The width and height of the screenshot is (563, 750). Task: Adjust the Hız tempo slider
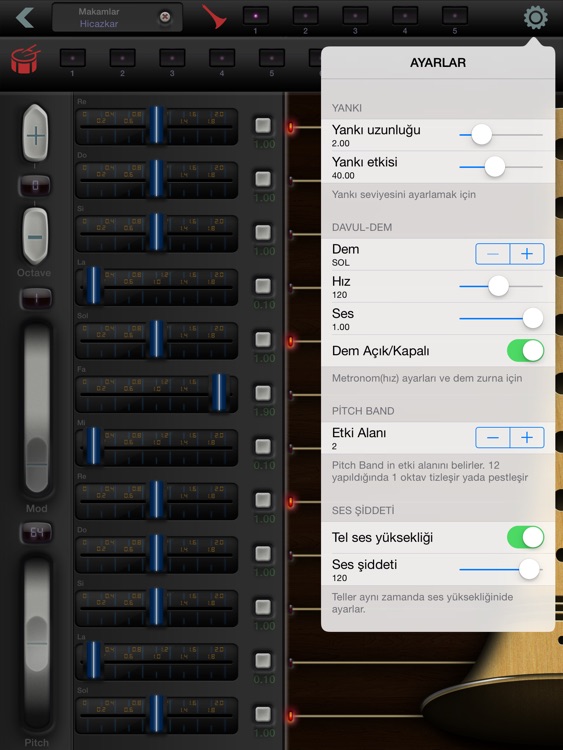click(x=500, y=286)
